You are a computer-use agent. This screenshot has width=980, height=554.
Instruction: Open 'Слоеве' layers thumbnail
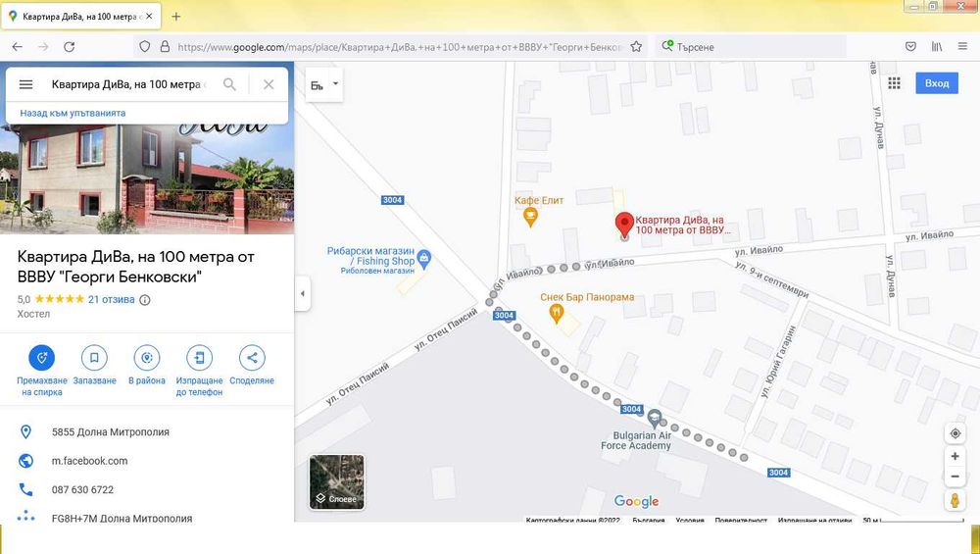pyautogui.click(x=337, y=482)
